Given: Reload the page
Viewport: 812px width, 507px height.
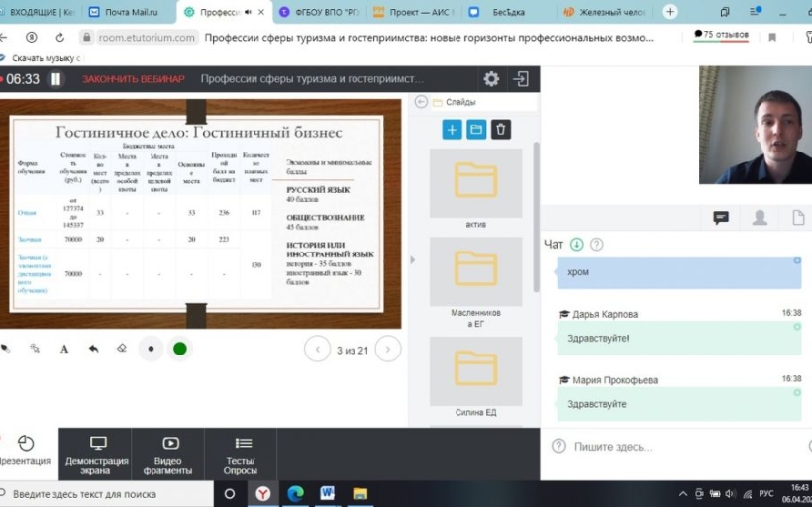Looking at the screenshot, I should (x=59, y=38).
